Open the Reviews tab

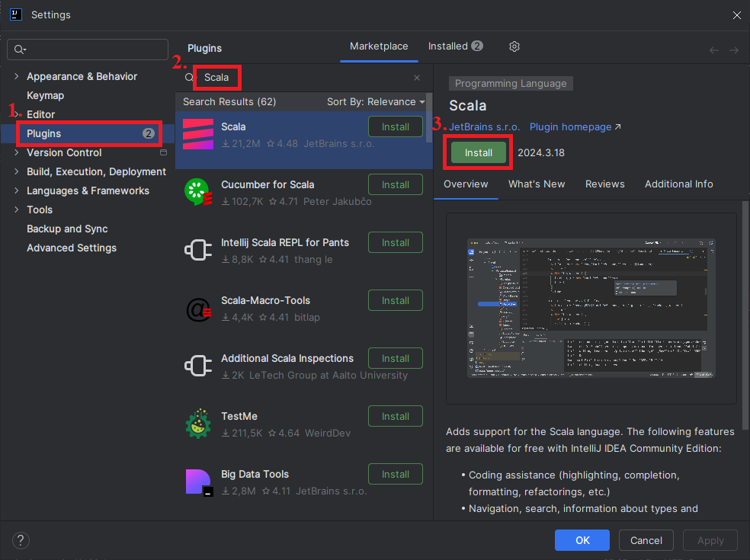pyautogui.click(x=604, y=184)
